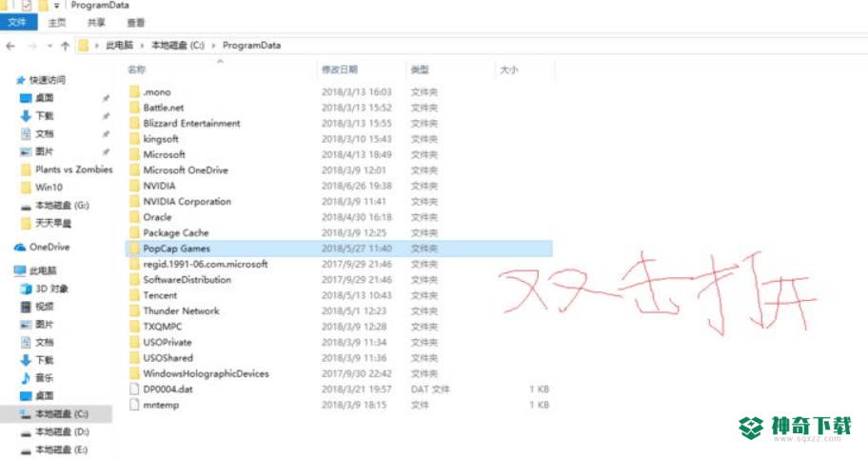Image resolution: width=868 pixels, height=459 pixels.
Task: Open 本地磁盘 (C:) in navigation pane
Action: coord(62,413)
